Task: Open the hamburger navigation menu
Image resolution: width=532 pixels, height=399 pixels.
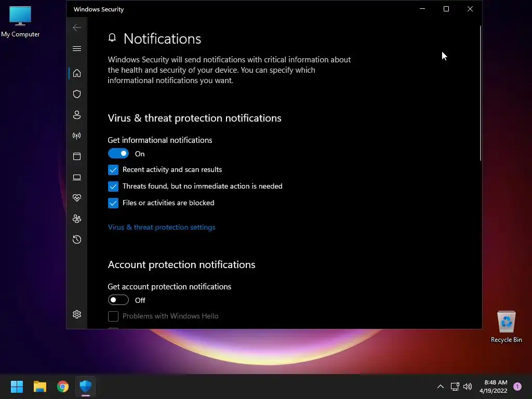Action: (x=77, y=48)
